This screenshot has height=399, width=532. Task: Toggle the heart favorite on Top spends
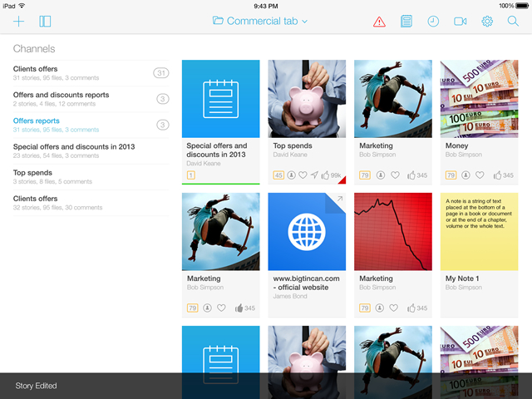tap(303, 175)
